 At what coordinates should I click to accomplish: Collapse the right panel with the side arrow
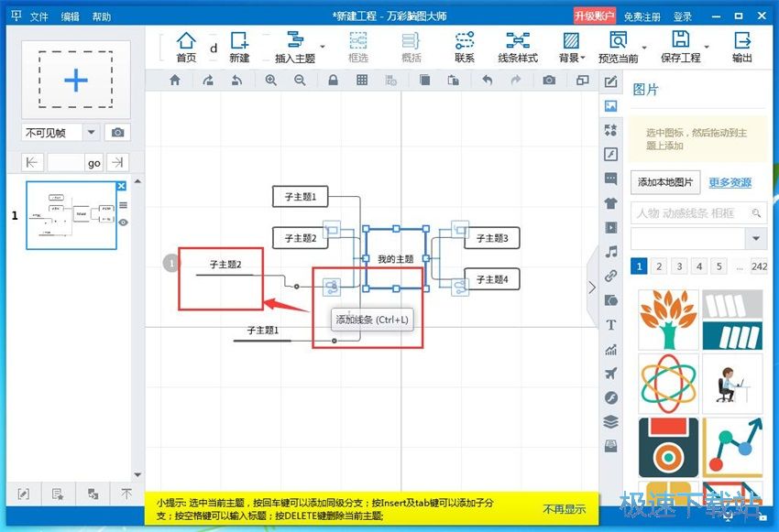592,288
